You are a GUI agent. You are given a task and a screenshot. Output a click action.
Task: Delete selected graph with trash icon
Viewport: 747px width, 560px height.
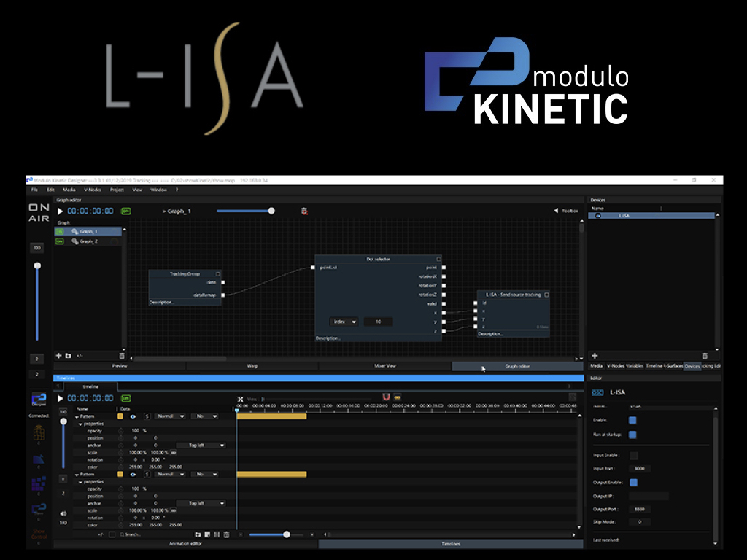[122, 356]
